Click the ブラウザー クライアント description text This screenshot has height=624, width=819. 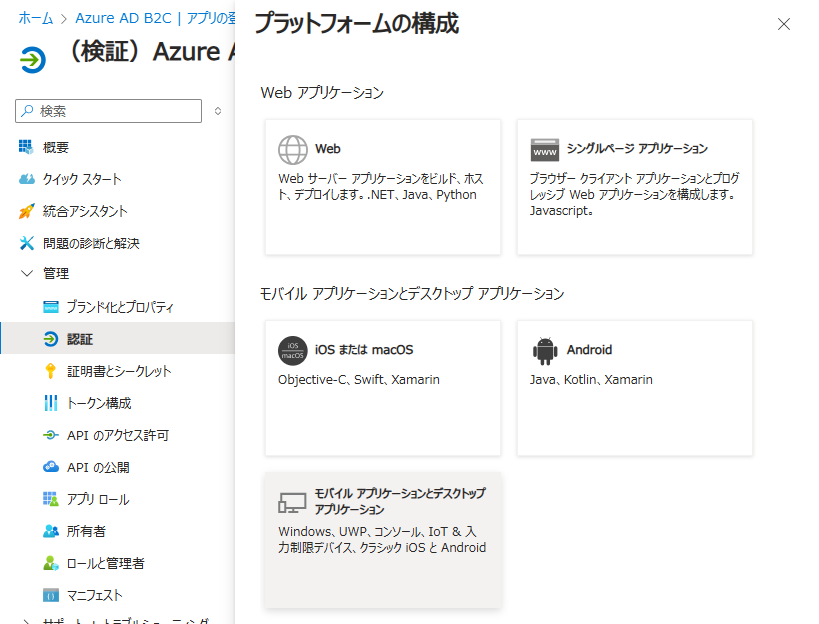coord(635,194)
